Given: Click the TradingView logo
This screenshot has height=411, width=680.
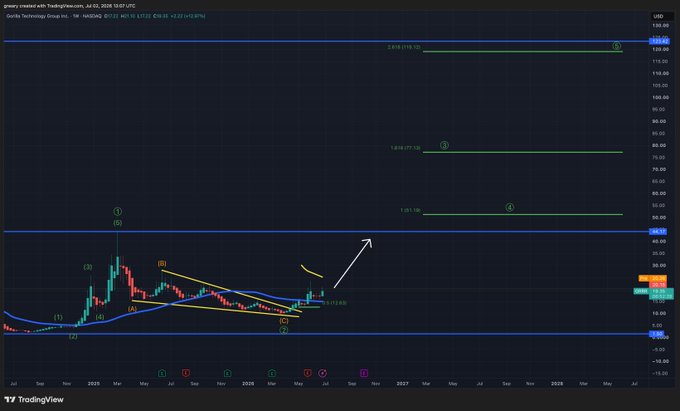Looking at the screenshot, I should pos(34,400).
